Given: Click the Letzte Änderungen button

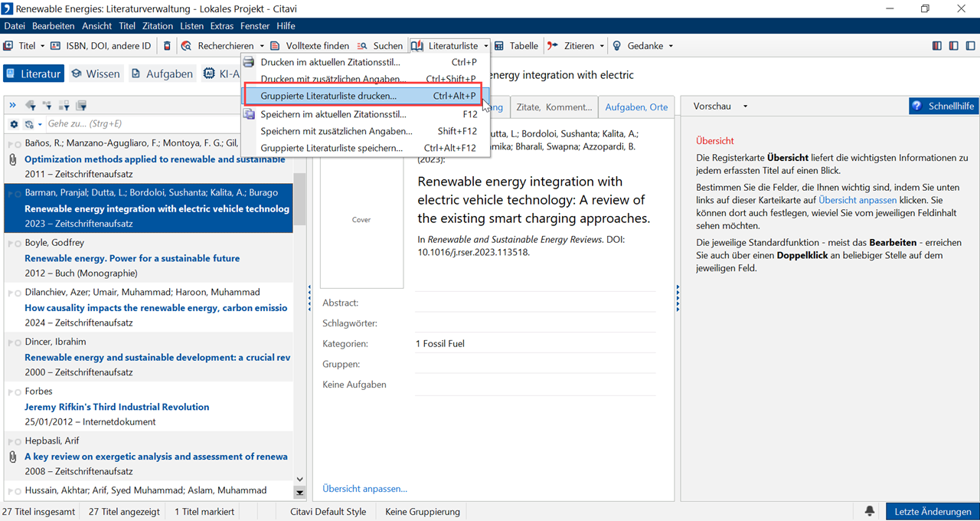Looking at the screenshot, I should 933,512.
